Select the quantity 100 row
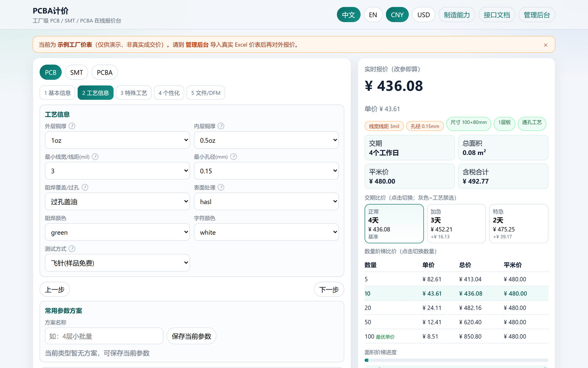 (456, 336)
